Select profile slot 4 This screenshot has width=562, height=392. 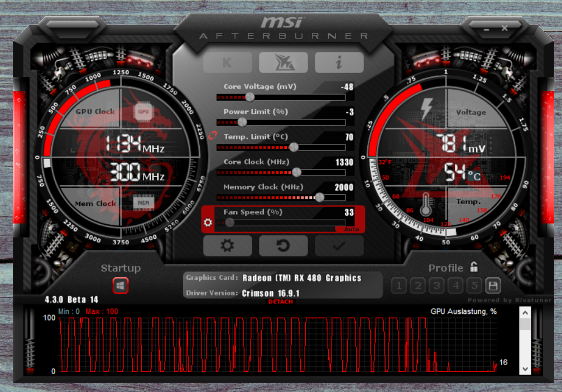(x=456, y=285)
